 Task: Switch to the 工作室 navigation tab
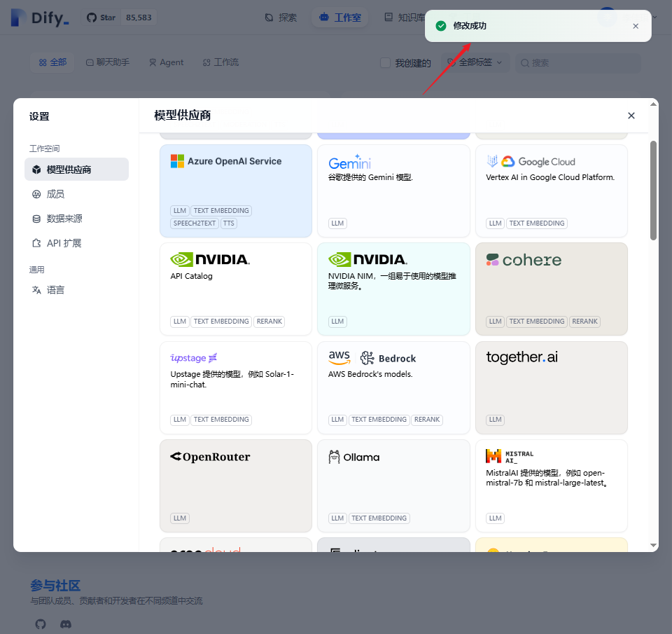coord(340,18)
